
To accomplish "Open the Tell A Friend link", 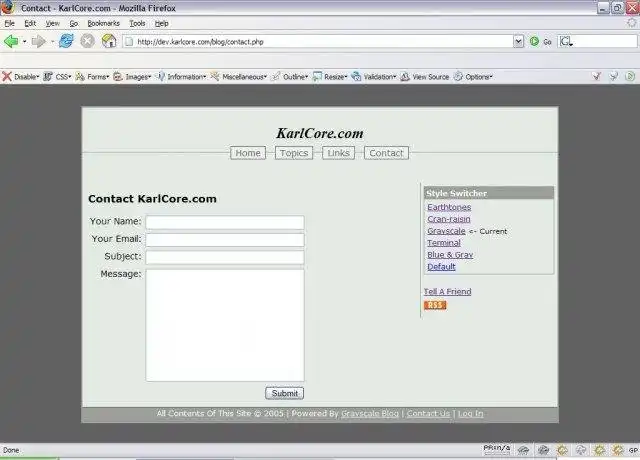I will tap(447, 291).
